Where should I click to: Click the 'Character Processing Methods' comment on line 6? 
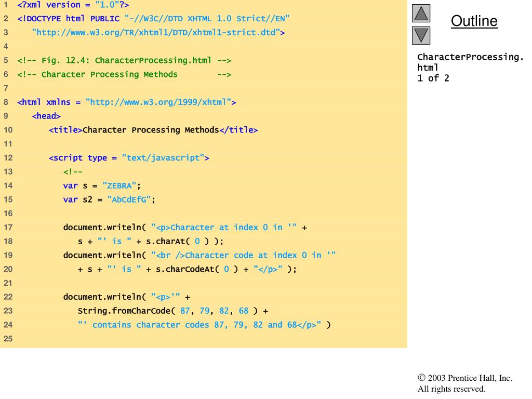coord(124,74)
